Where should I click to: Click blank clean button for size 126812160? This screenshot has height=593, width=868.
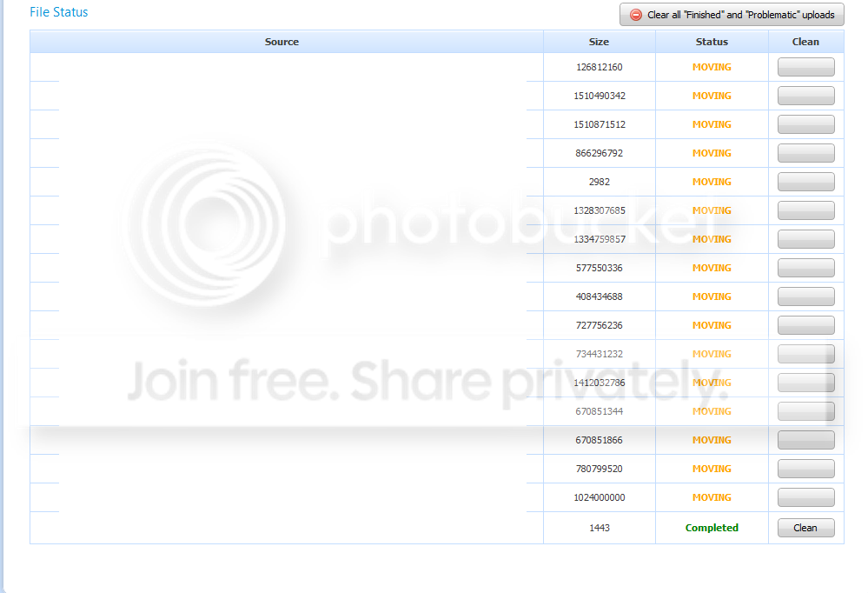[805, 67]
